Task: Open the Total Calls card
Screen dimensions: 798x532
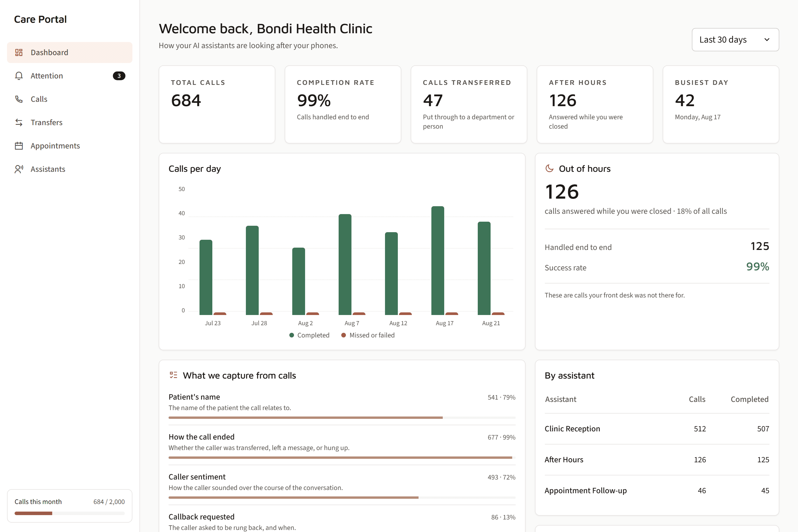Action: click(217, 104)
